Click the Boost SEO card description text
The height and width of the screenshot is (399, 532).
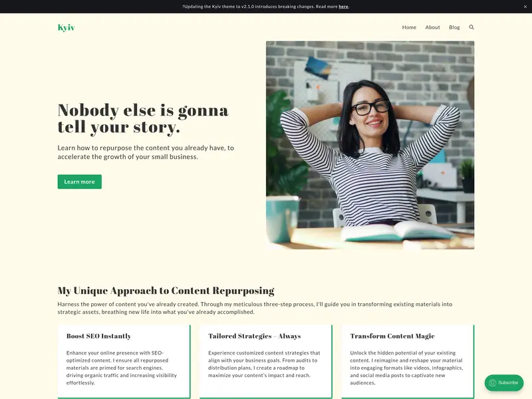click(x=122, y=368)
